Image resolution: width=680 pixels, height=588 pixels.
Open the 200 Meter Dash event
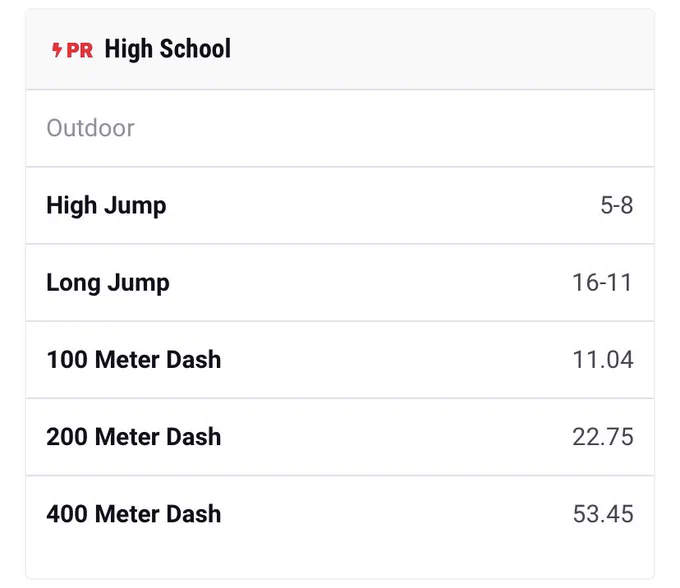pos(134,437)
